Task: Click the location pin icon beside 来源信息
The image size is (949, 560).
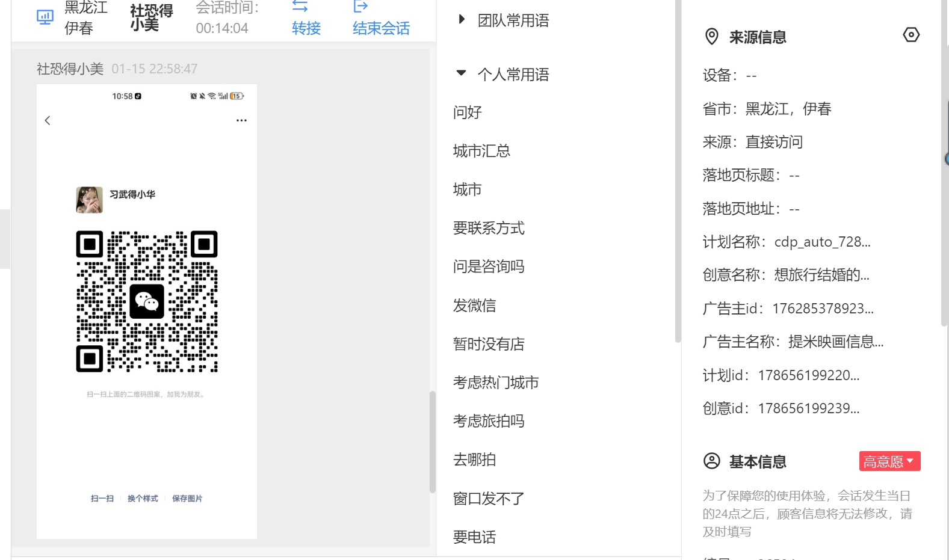Action: pos(712,37)
